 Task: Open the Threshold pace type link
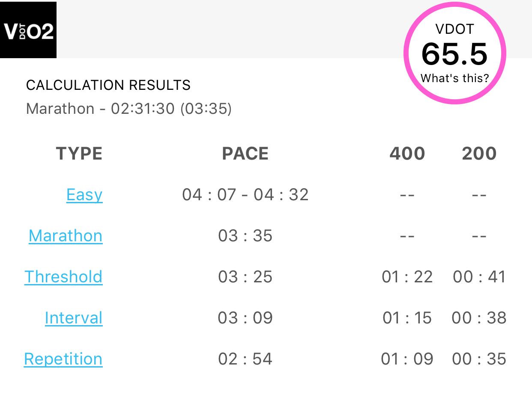[63, 277]
